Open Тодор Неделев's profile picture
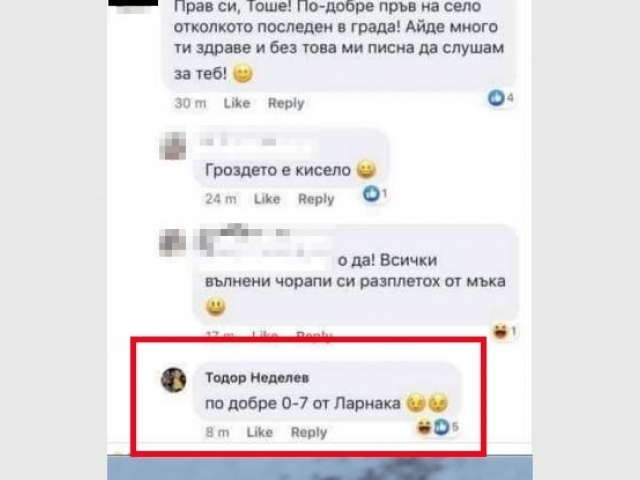Image resolution: width=640 pixels, height=480 pixels. (174, 380)
